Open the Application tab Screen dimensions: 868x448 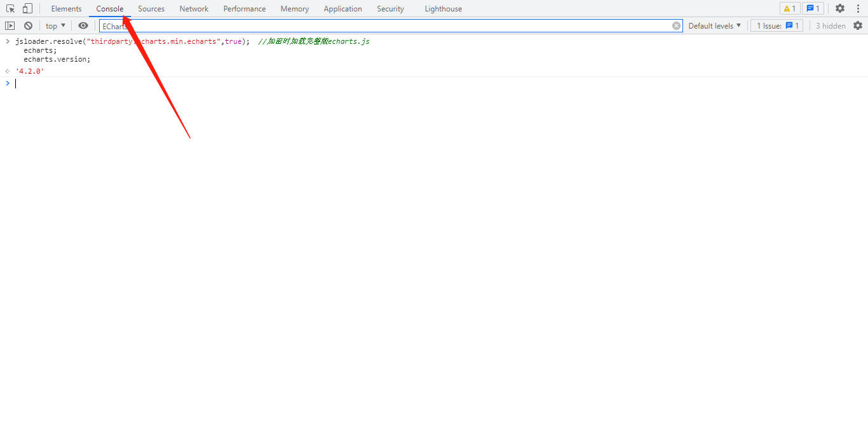342,9
